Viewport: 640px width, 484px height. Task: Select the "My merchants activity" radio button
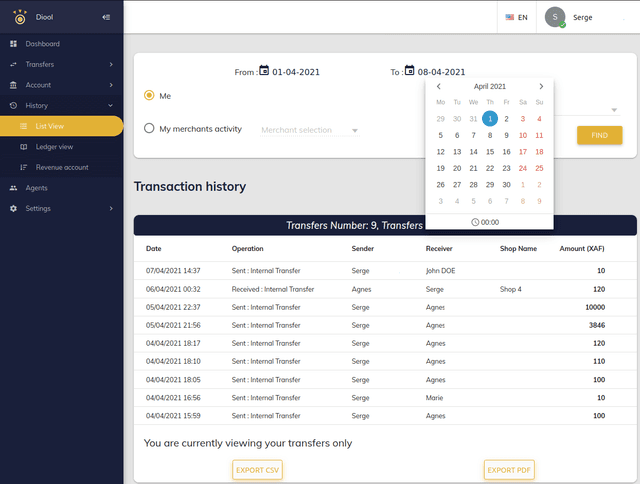click(x=150, y=128)
